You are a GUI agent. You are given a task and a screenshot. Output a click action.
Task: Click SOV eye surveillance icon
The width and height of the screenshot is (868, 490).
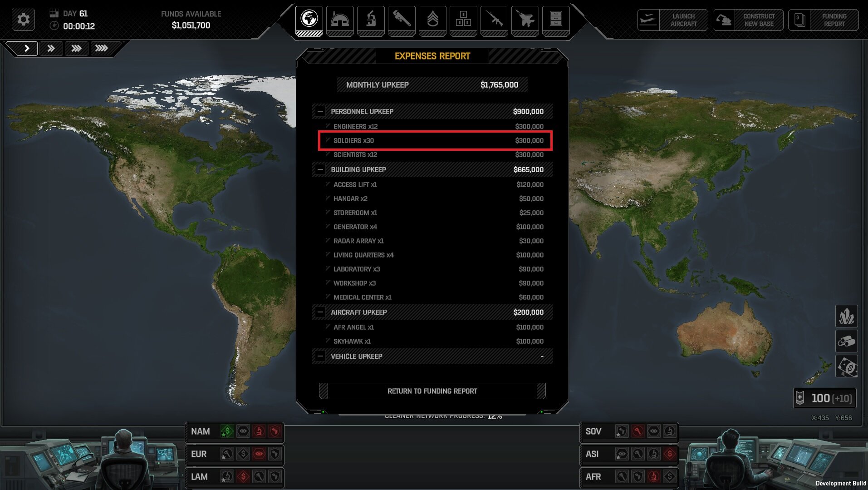(x=654, y=431)
